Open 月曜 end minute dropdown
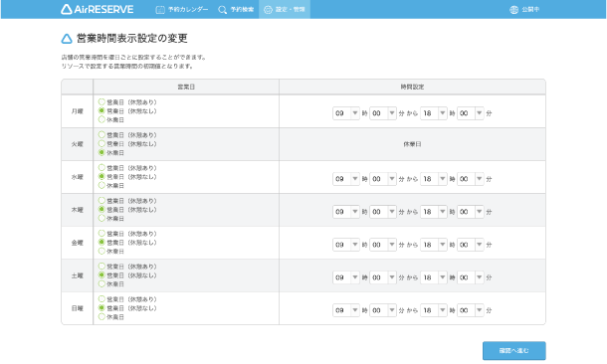Image resolution: width=607 pixels, height=364 pixels. pos(471,113)
